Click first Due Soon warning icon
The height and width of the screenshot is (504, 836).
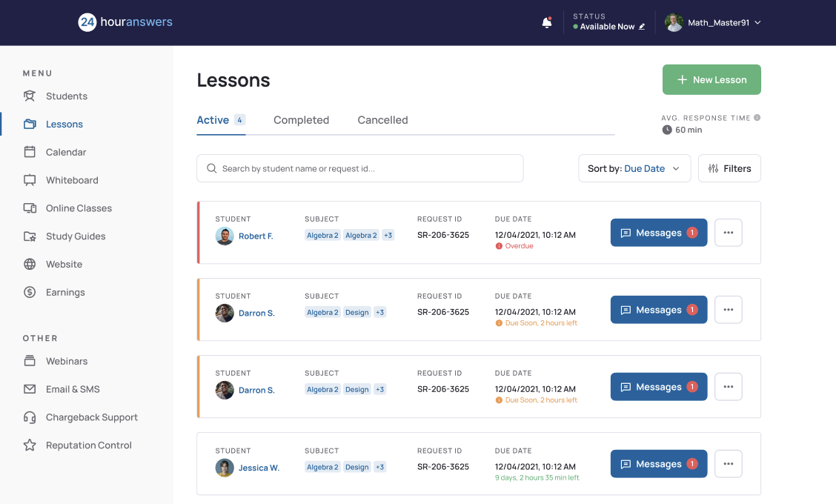click(x=499, y=323)
